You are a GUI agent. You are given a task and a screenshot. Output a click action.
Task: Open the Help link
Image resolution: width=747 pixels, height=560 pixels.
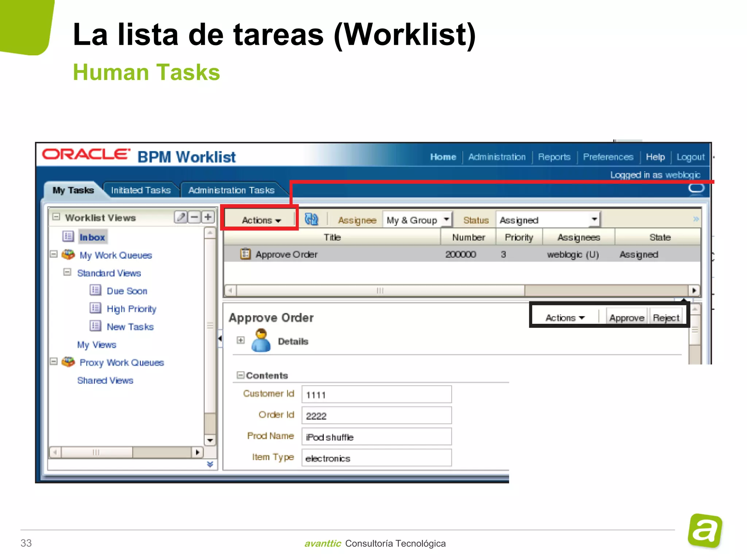point(655,157)
